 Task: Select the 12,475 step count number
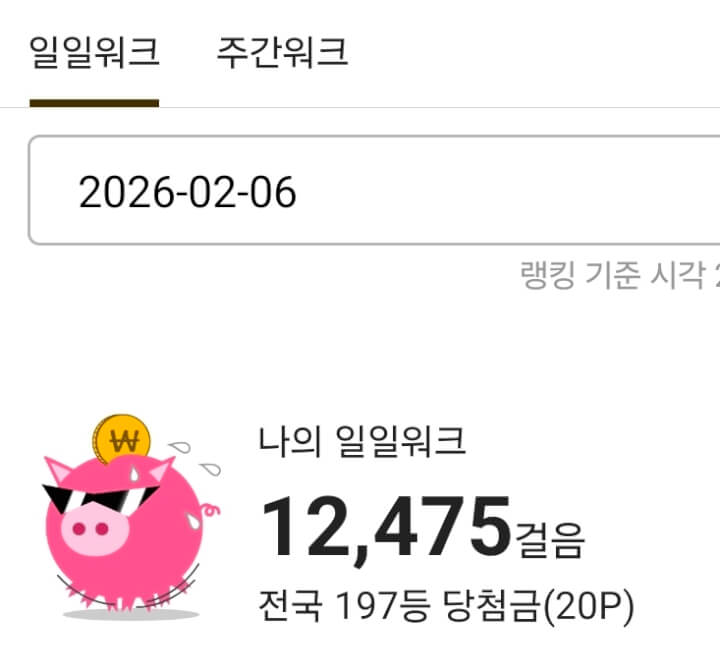pos(386,529)
